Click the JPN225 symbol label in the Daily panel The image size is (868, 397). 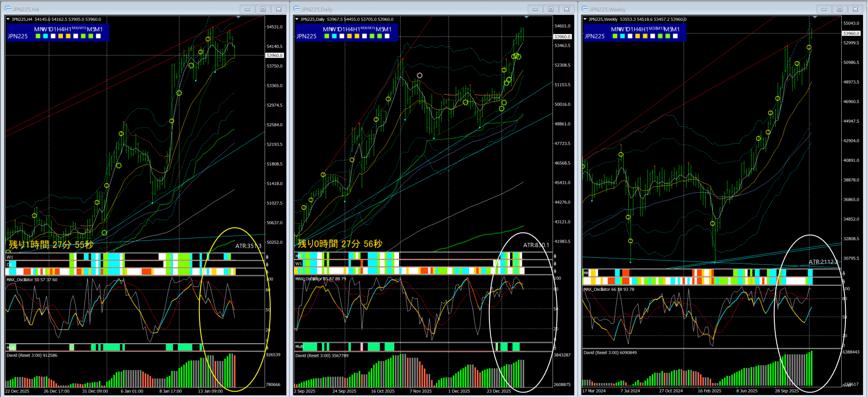point(306,36)
